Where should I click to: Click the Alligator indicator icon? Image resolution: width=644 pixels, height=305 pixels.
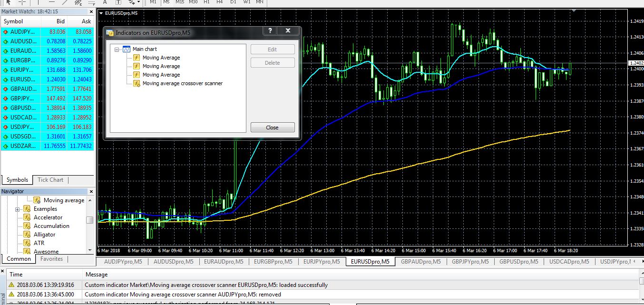[27, 235]
